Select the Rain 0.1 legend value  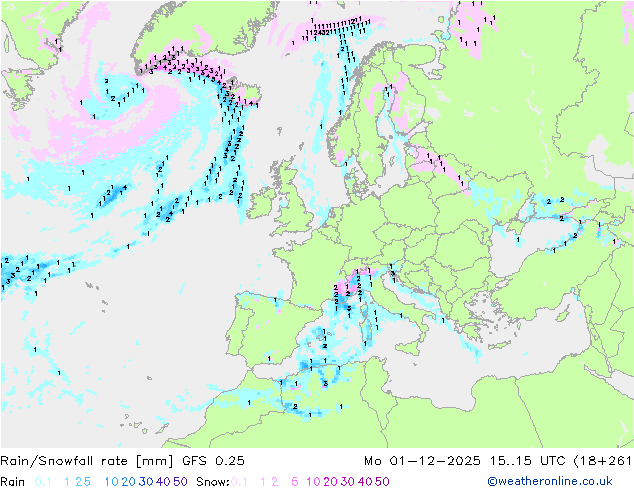click(x=43, y=482)
